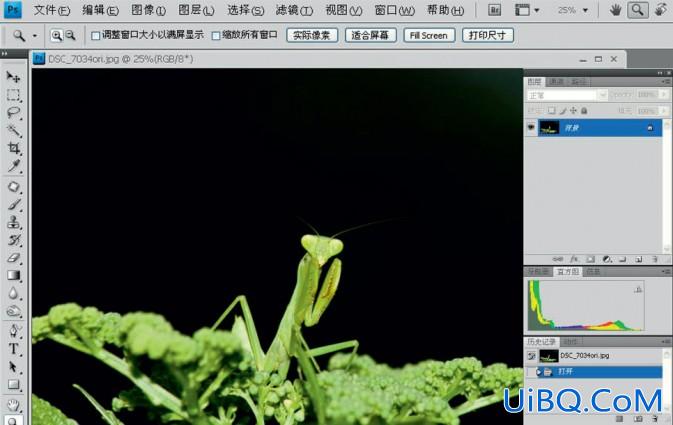The image size is (673, 425).
Task: Open the 编辑(E) menu
Action: tap(100, 10)
